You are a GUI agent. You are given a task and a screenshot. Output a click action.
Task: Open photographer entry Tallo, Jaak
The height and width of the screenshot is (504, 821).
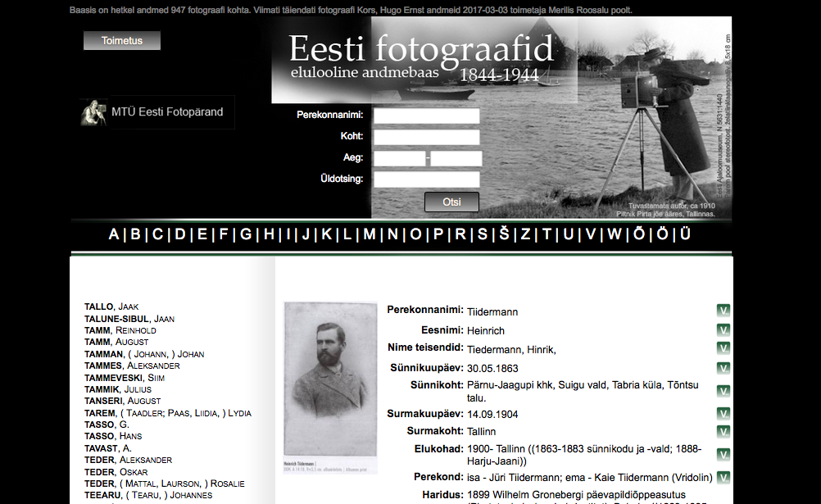point(111,306)
